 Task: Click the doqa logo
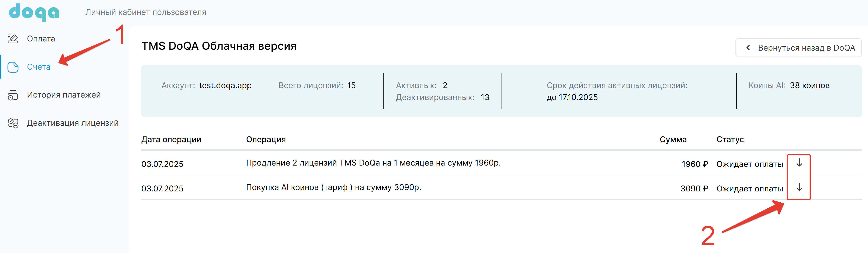click(x=34, y=13)
